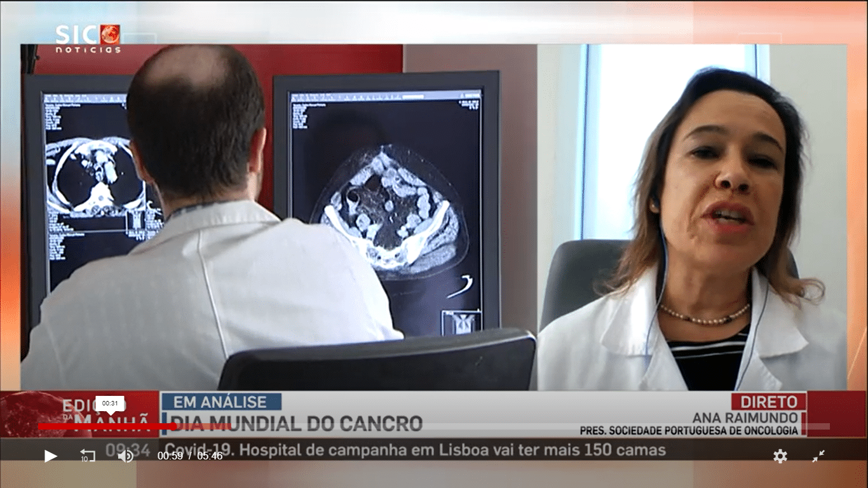Image resolution: width=868 pixels, height=488 pixels.
Task: Click the 00:31 time tooltip
Action: (x=110, y=403)
